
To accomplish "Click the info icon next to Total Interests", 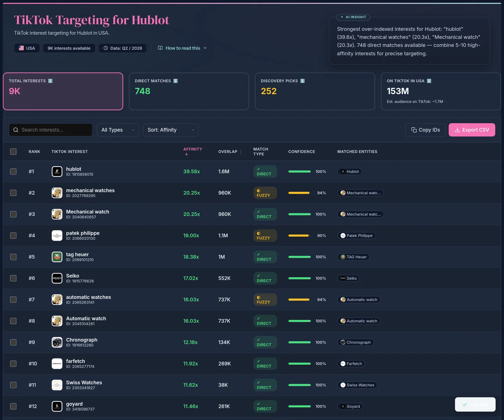I will (50, 81).
